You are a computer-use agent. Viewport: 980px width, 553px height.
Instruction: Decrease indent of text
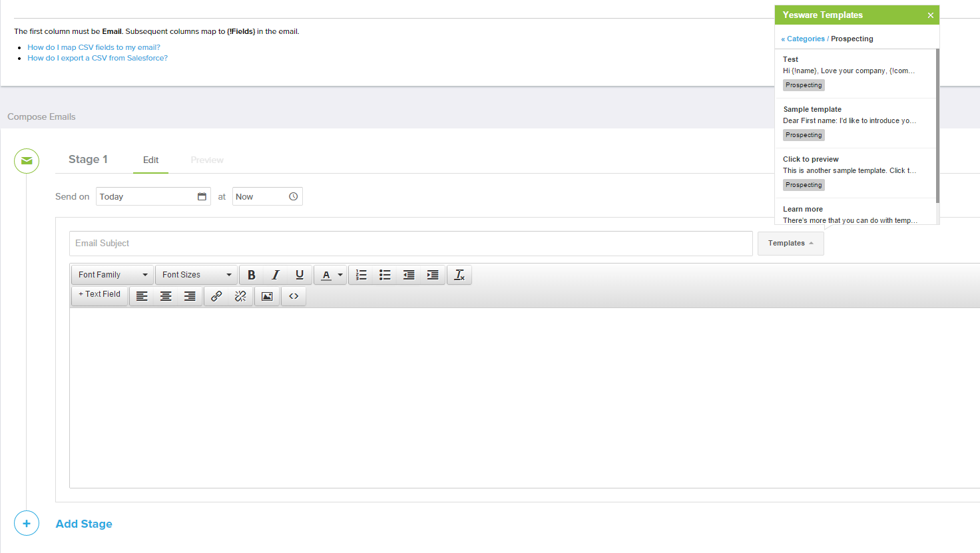(x=409, y=275)
